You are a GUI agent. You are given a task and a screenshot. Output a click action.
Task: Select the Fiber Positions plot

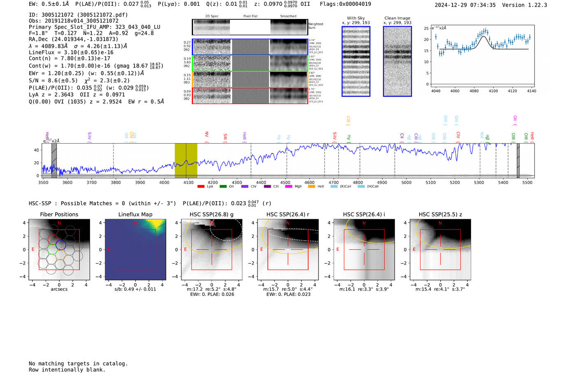click(x=59, y=249)
